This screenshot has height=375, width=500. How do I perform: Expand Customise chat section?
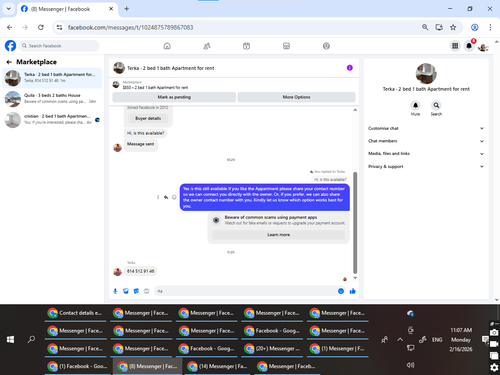[x=426, y=128]
